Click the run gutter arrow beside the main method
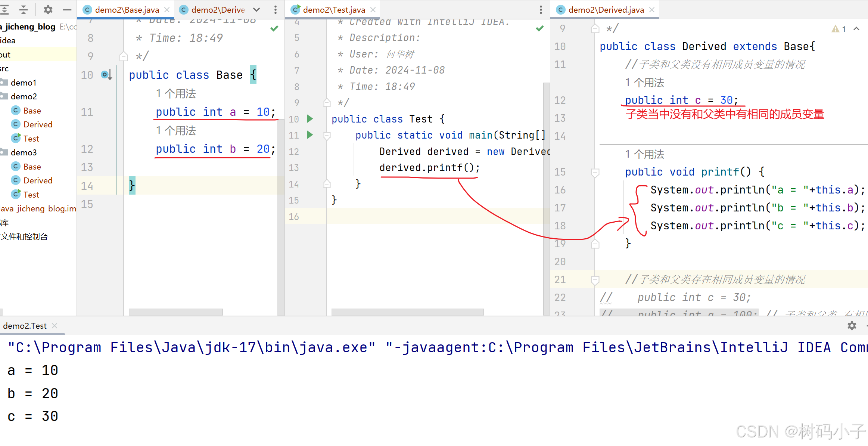Viewport: 868px width, 446px height. pyautogui.click(x=310, y=135)
